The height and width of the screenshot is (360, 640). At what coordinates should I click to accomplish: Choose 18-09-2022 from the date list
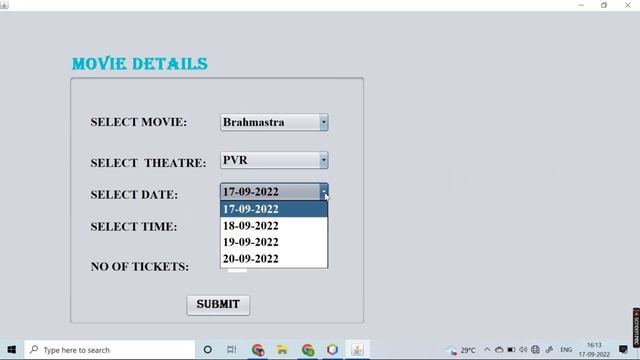[274, 226]
